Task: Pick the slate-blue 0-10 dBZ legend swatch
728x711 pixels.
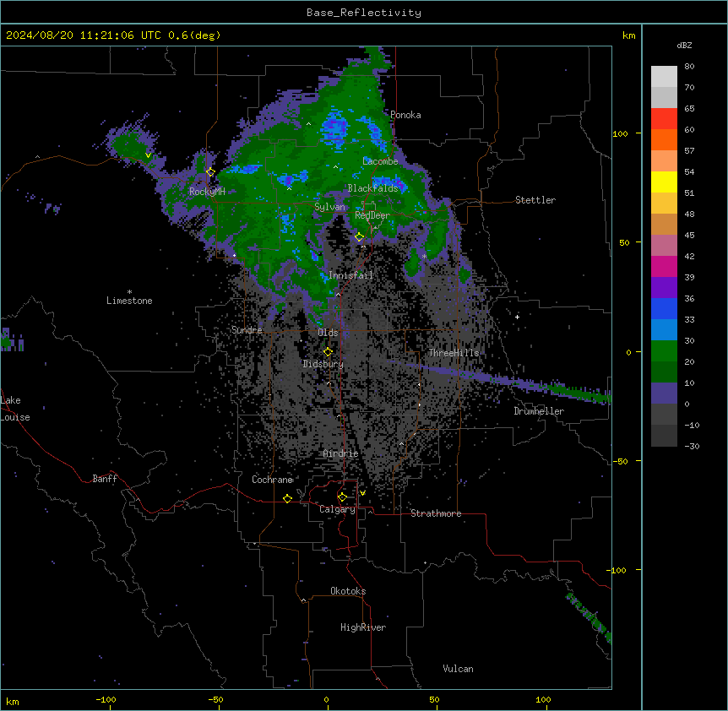Action: tap(664, 393)
